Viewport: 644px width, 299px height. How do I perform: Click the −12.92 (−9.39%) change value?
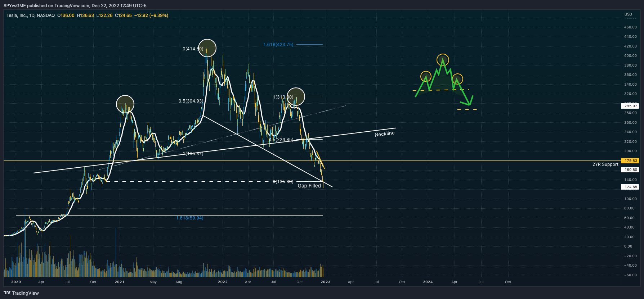151,15
